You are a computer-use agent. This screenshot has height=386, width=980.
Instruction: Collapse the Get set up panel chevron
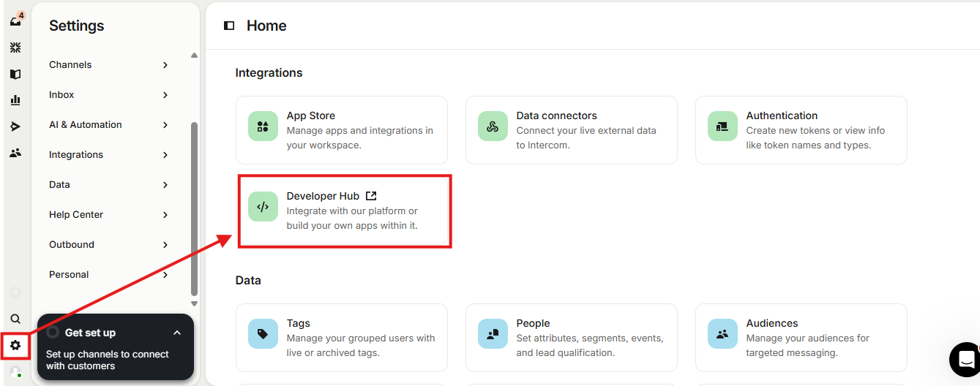177,333
